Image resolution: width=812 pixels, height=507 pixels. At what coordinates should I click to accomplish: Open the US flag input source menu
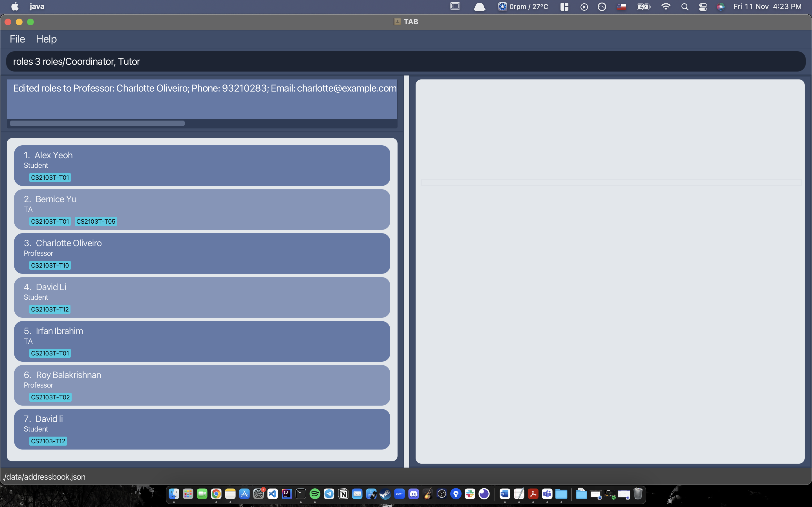click(x=621, y=7)
